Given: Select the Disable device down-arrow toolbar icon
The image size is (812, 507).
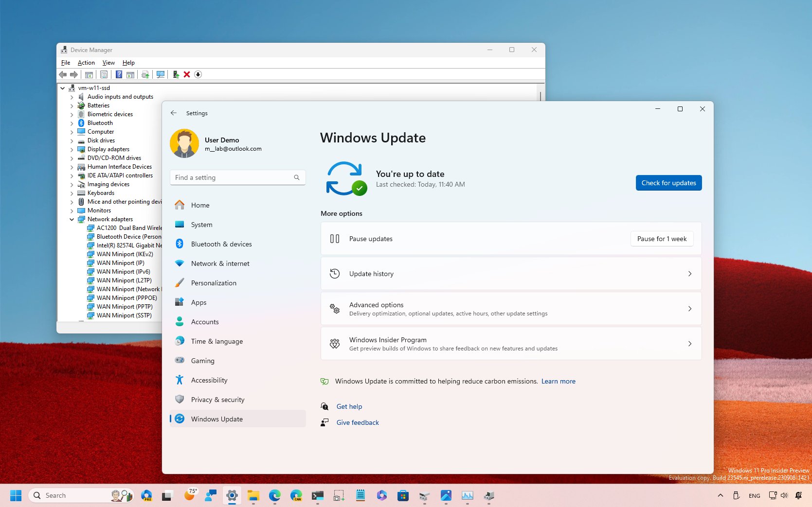Looking at the screenshot, I should click(198, 74).
